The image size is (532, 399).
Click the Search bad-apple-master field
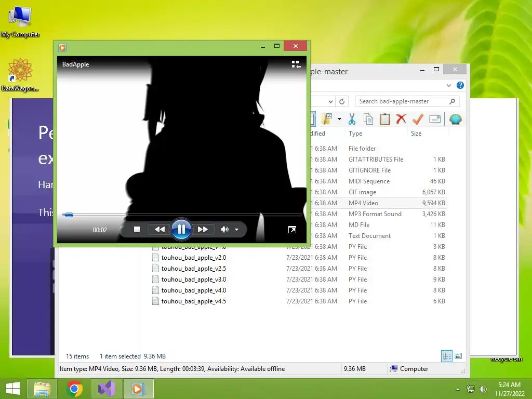(407, 101)
